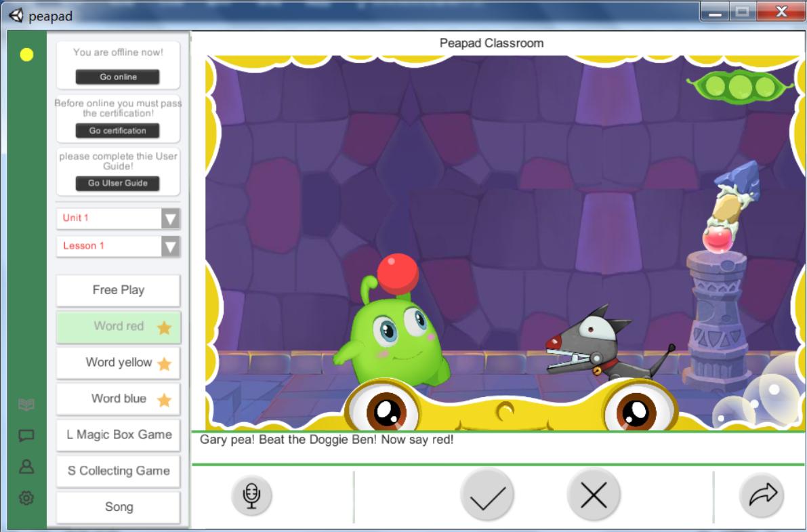Open the L Magic Box Game
Screen dimensions: 807x532
pos(118,434)
